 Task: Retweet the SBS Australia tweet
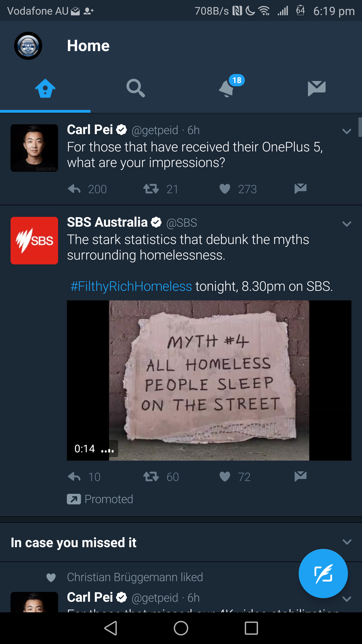point(151,476)
